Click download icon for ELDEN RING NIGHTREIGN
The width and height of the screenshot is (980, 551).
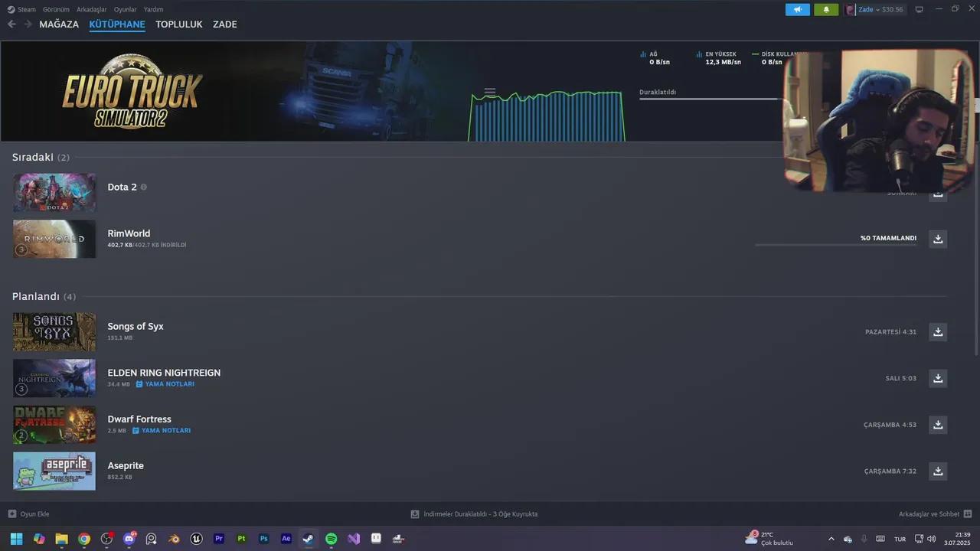click(938, 378)
